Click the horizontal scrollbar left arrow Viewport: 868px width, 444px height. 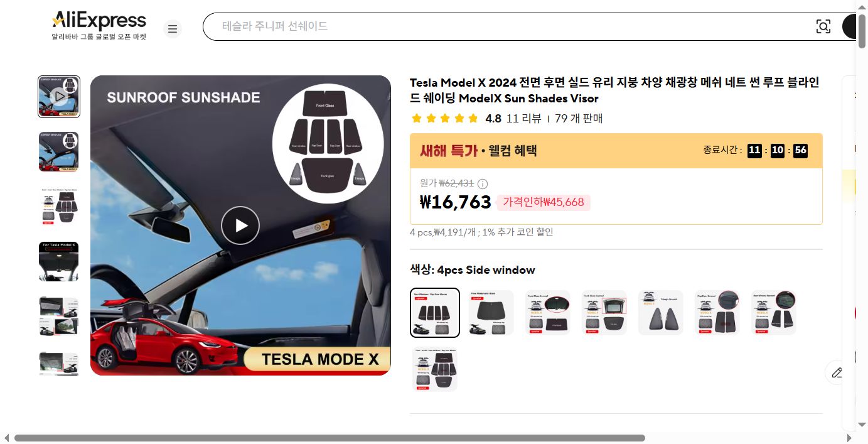[x=6, y=438]
